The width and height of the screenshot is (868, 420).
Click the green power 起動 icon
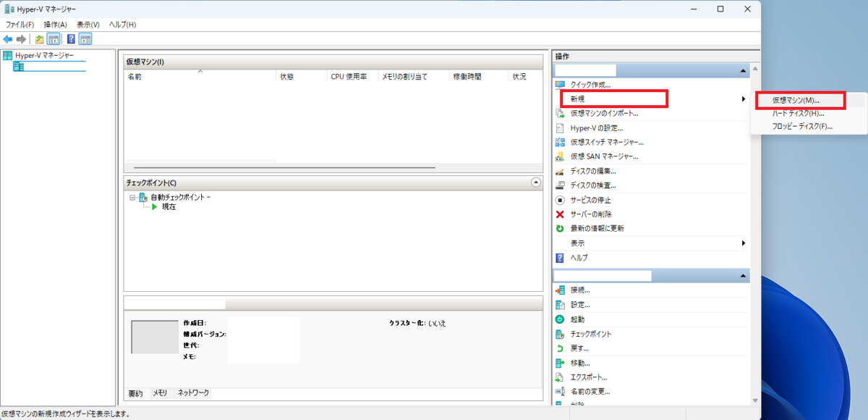559,319
